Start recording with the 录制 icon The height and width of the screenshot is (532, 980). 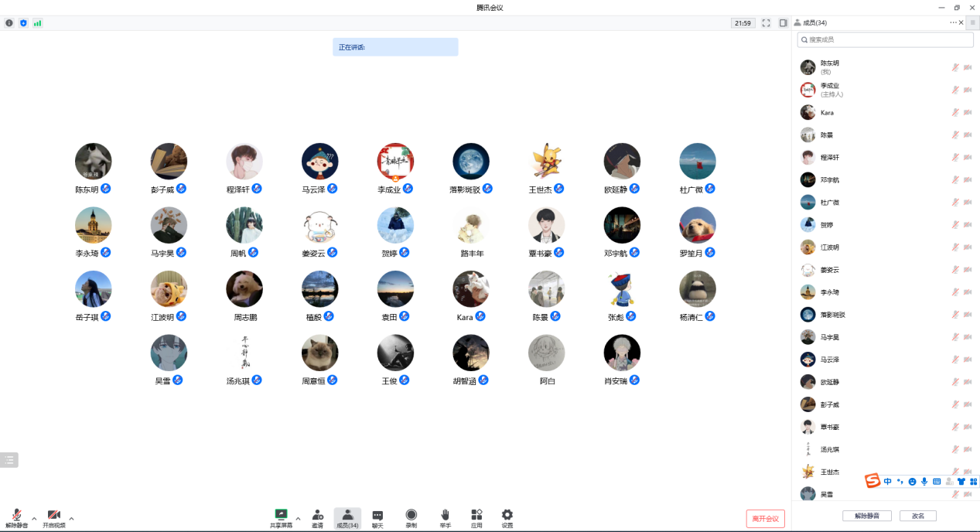coord(411,517)
